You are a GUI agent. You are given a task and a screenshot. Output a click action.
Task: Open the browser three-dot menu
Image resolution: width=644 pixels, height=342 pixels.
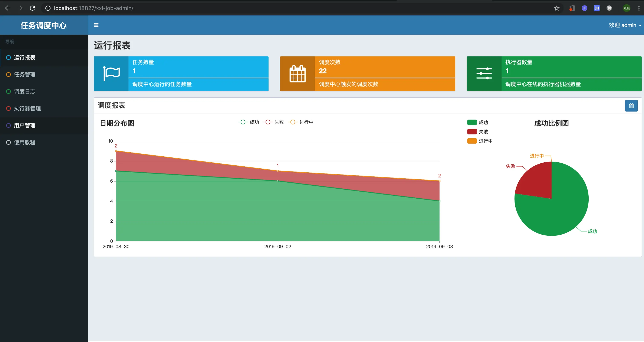(x=639, y=8)
